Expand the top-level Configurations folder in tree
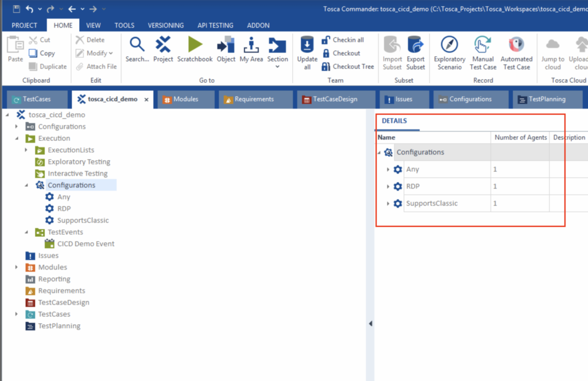 (x=17, y=126)
